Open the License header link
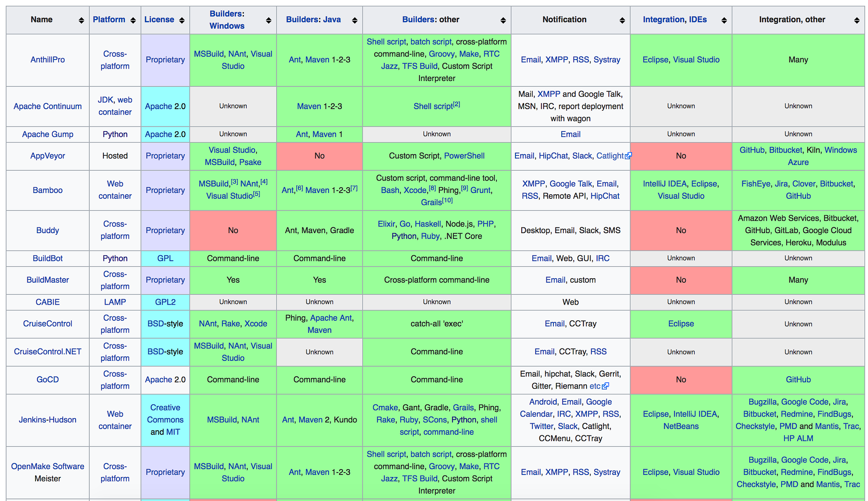Viewport: 868px width, 501px height. click(159, 19)
